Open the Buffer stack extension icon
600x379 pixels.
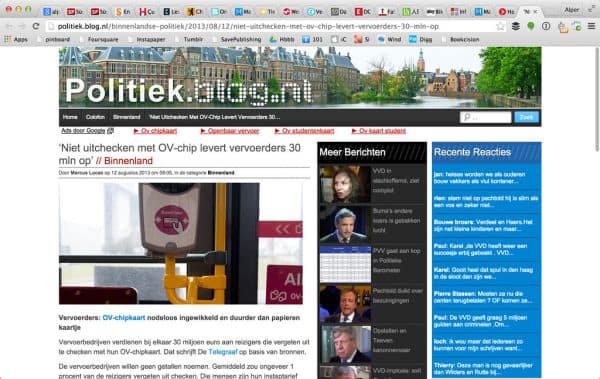[x=516, y=26]
